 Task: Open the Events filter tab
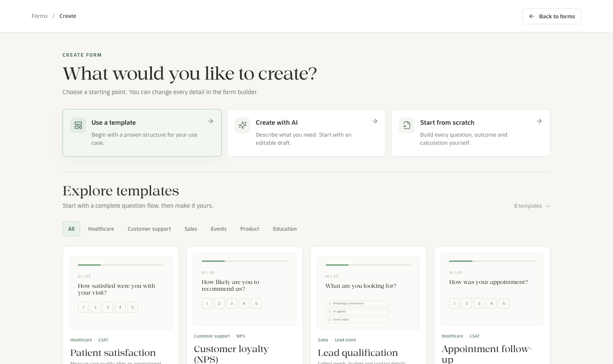(218, 229)
